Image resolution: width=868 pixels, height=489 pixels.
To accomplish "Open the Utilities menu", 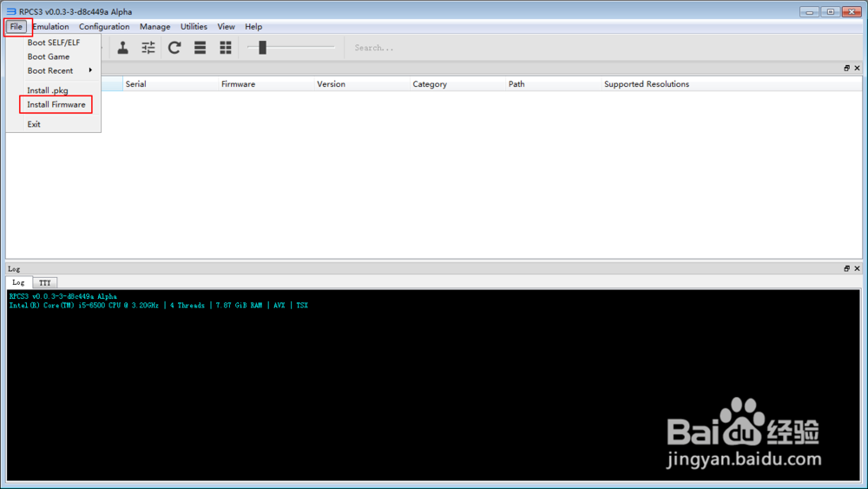I will [x=194, y=27].
